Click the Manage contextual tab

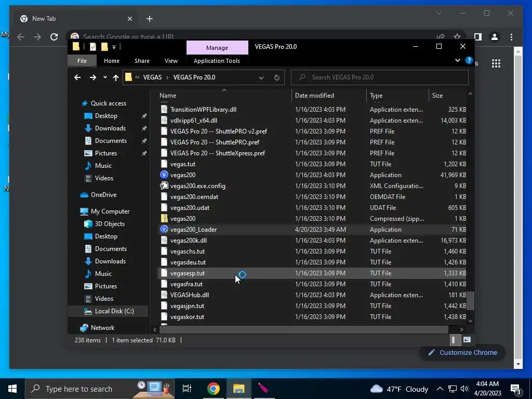coord(217,47)
